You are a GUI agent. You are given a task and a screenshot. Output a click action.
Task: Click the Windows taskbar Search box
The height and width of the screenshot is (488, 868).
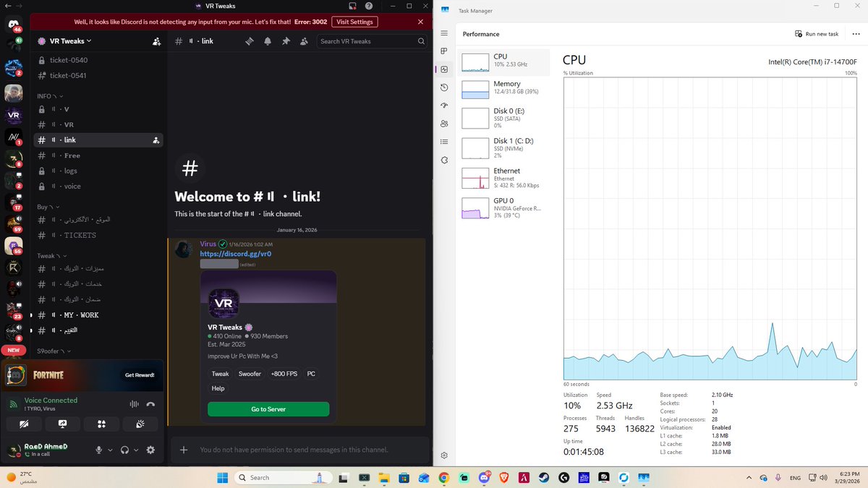pyautogui.click(x=285, y=477)
